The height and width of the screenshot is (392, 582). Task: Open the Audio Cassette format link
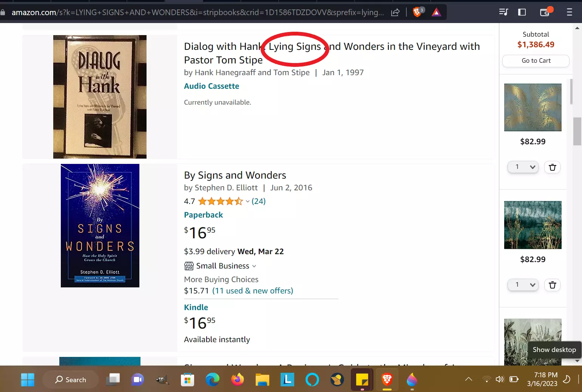tap(211, 86)
